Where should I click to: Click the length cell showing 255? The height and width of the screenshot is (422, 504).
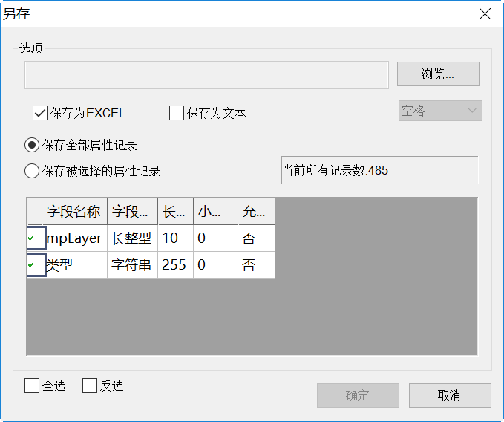[x=175, y=265]
